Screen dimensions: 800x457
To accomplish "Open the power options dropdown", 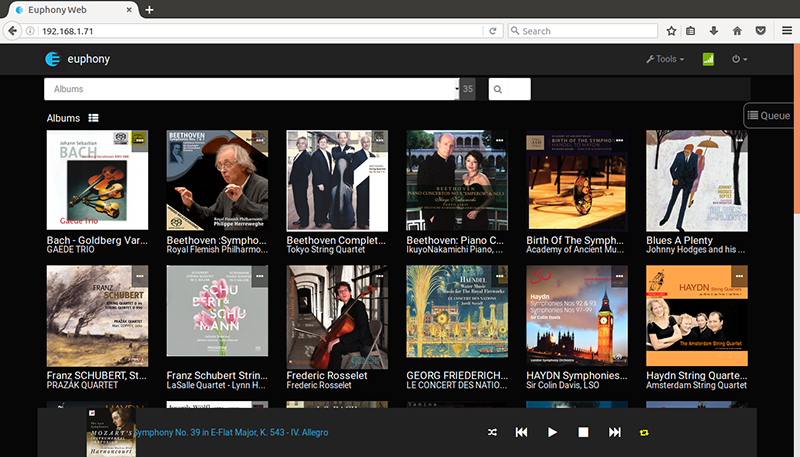I will pos(739,59).
